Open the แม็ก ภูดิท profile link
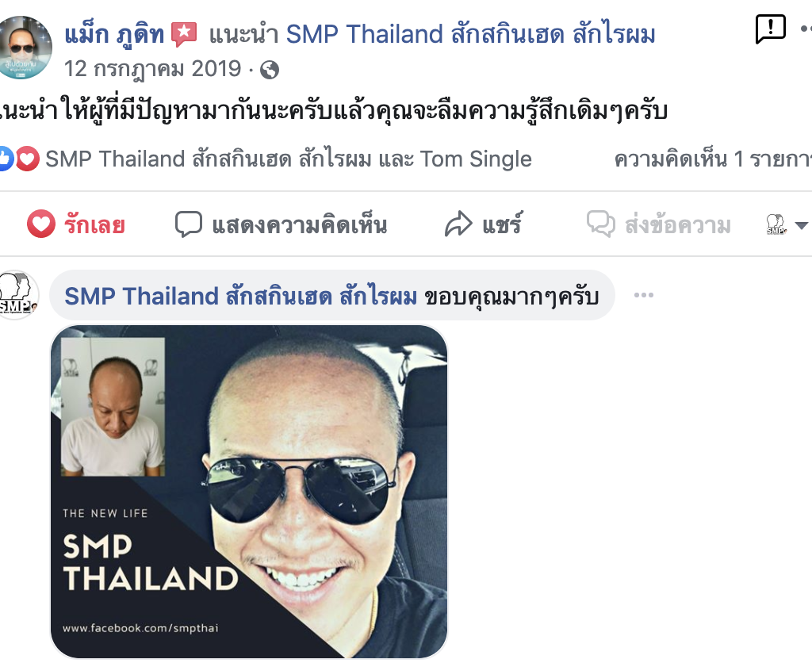The image size is (812, 663). pos(114,35)
